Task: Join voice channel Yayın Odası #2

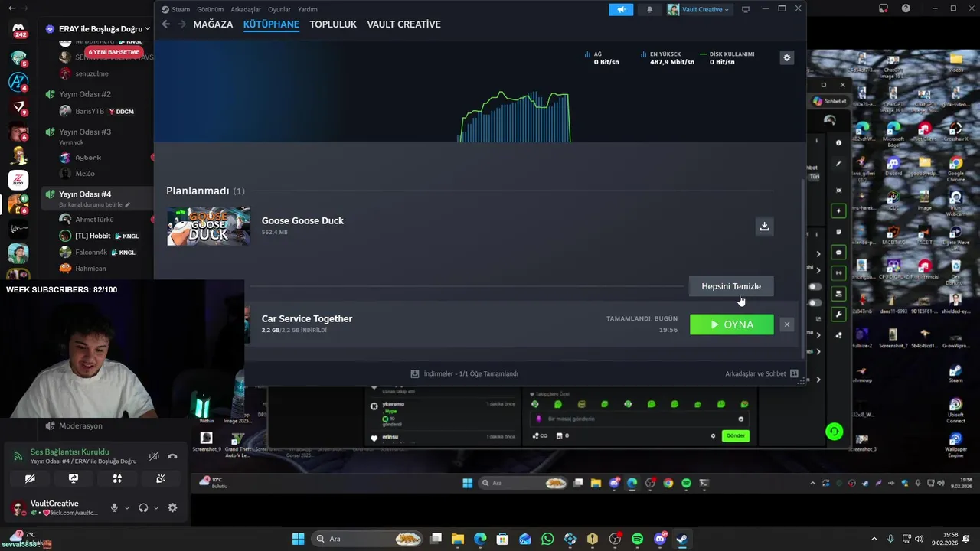Action: [85, 94]
